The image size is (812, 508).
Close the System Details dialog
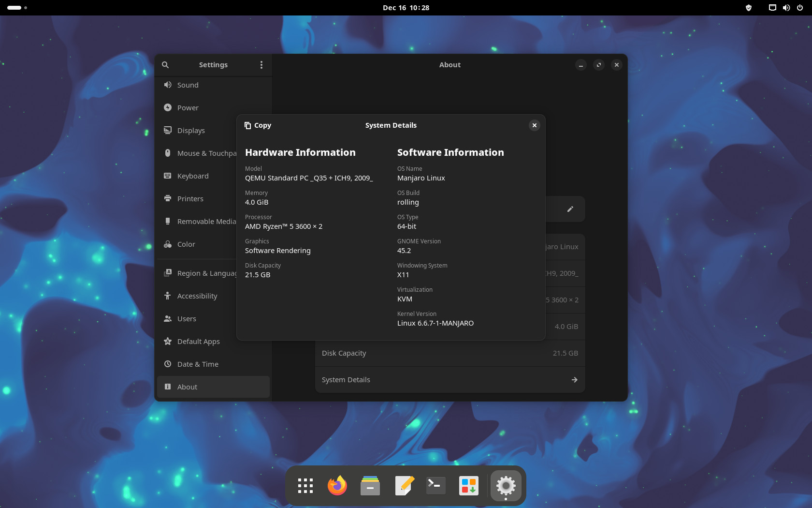(x=535, y=125)
